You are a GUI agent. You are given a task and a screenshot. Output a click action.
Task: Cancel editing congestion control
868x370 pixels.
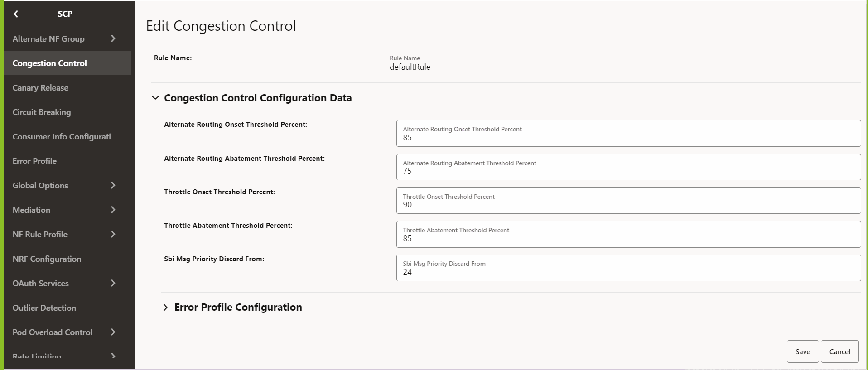point(839,351)
